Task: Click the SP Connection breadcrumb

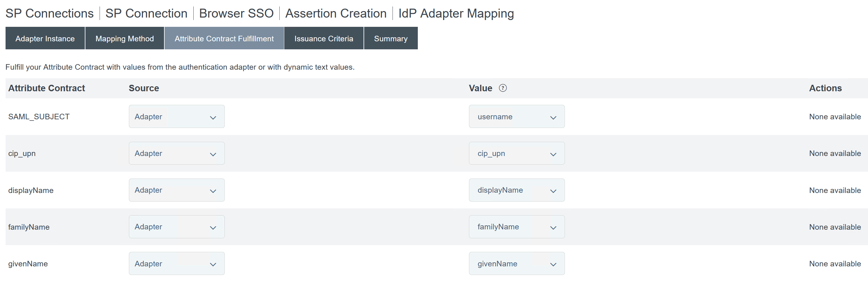Action: tap(146, 14)
